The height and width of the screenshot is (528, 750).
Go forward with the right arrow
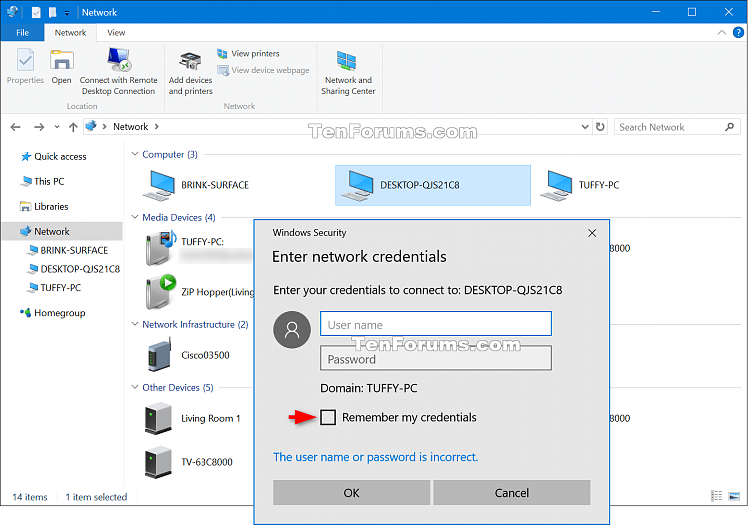[39, 127]
